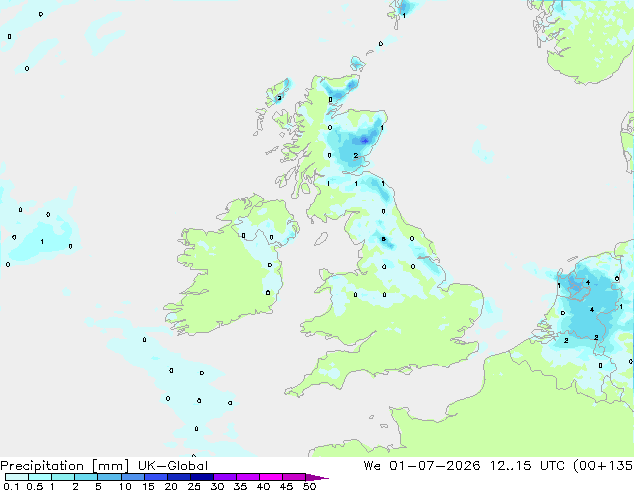The height and width of the screenshot is (490, 634).
Task: Click the '12..15 UTC' time range text
Action: point(527,466)
